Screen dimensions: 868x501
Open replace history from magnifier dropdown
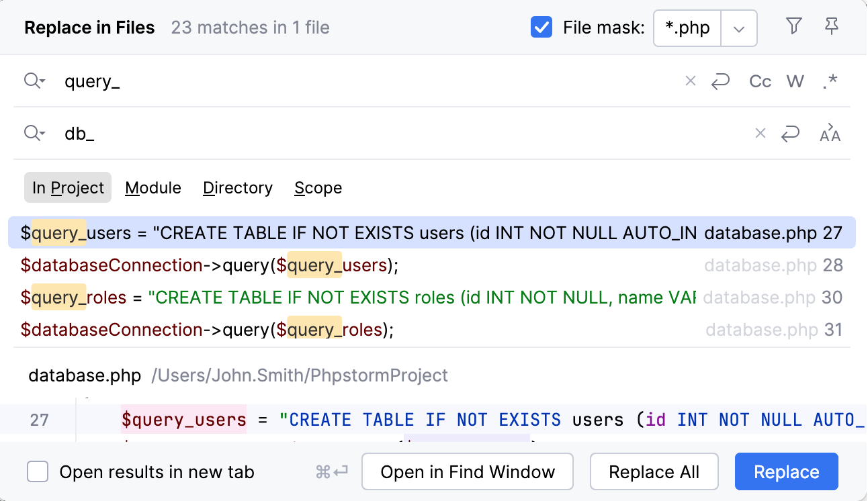click(35, 133)
